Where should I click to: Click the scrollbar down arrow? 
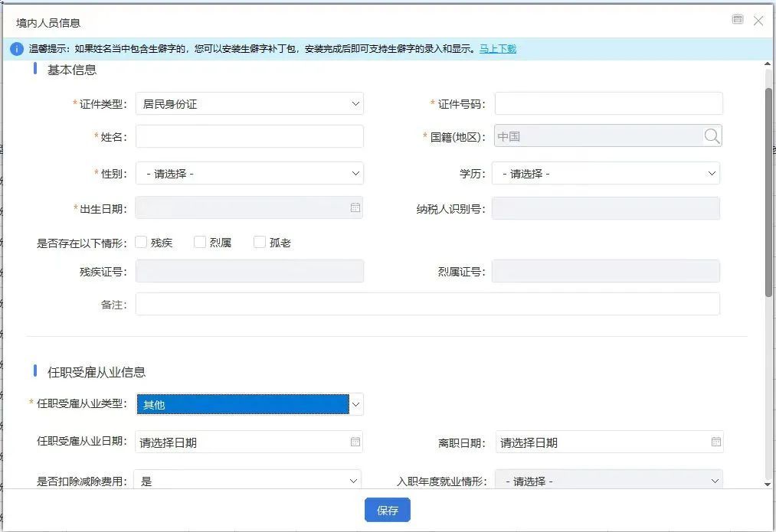pos(768,485)
